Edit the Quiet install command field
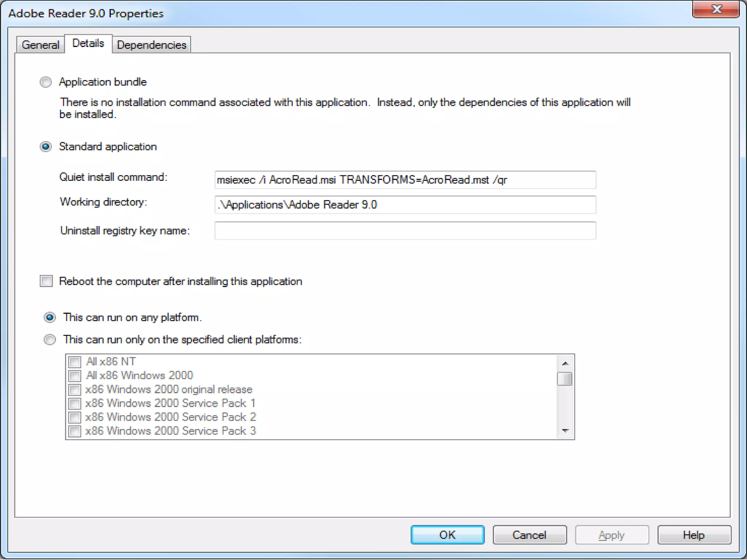Screen dimensions: 747x560 tap(405, 180)
